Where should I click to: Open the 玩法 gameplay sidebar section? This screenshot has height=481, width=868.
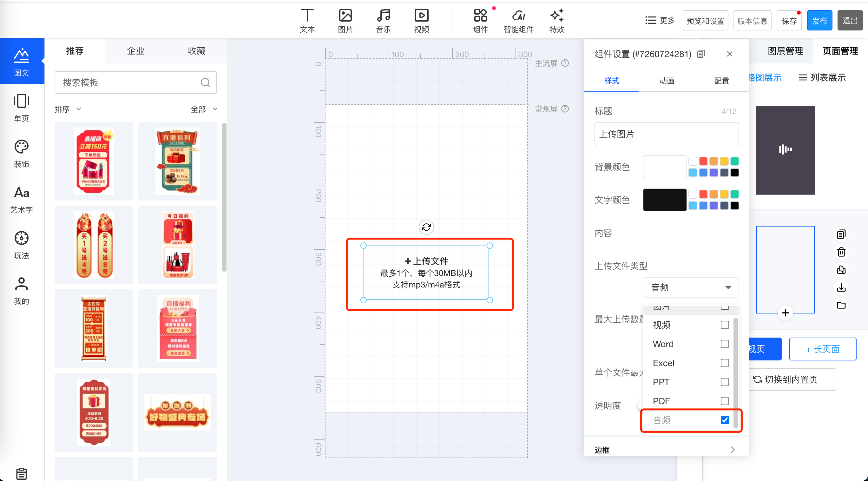coord(22,245)
